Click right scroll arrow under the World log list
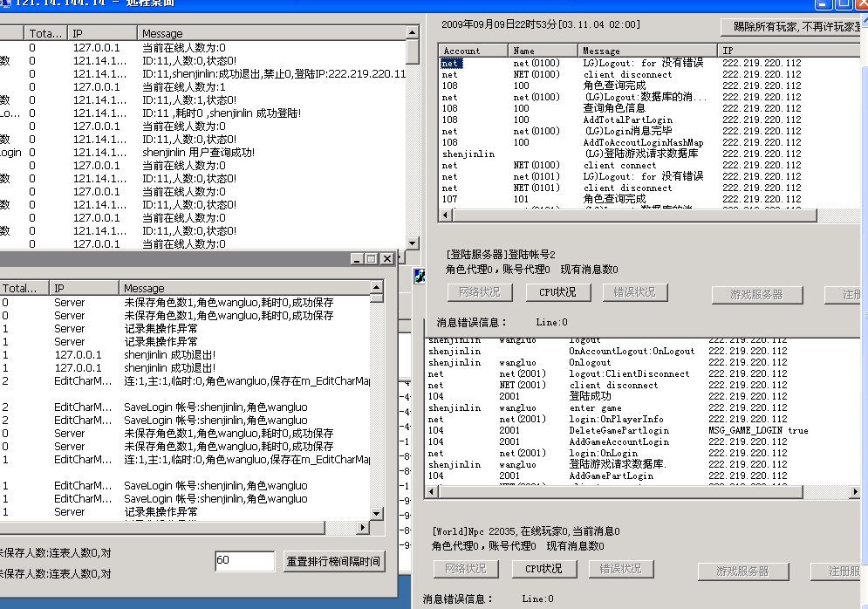This screenshot has width=868, height=609. point(854,493)
